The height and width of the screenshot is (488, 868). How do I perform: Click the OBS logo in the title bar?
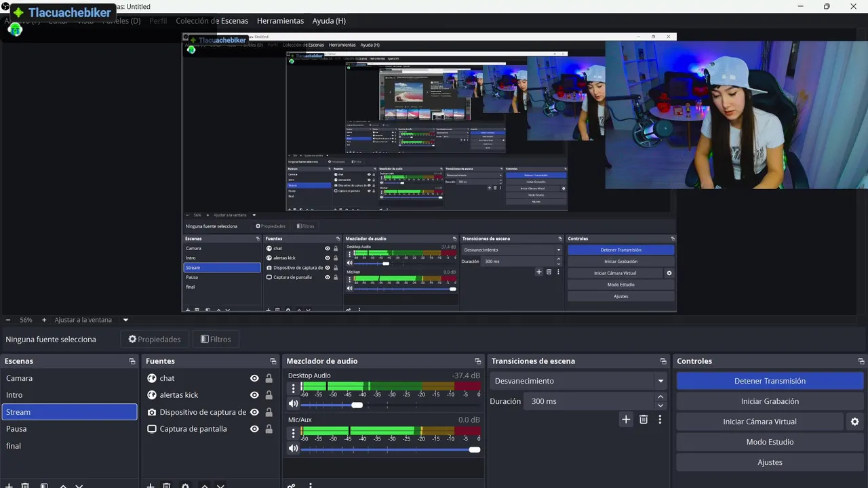click(5, 6)
